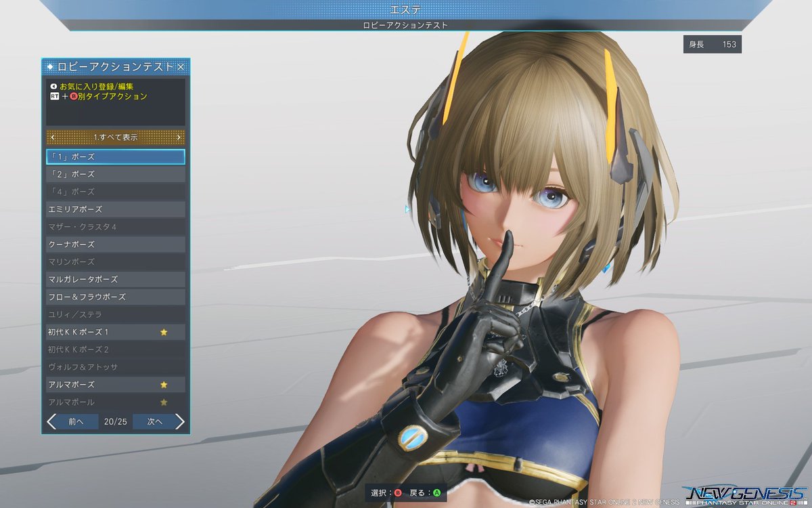This screenshot has height=508, width=812.
Task: Select the highlighted 「1」ポーズ entry
Action: coord(115,156)
